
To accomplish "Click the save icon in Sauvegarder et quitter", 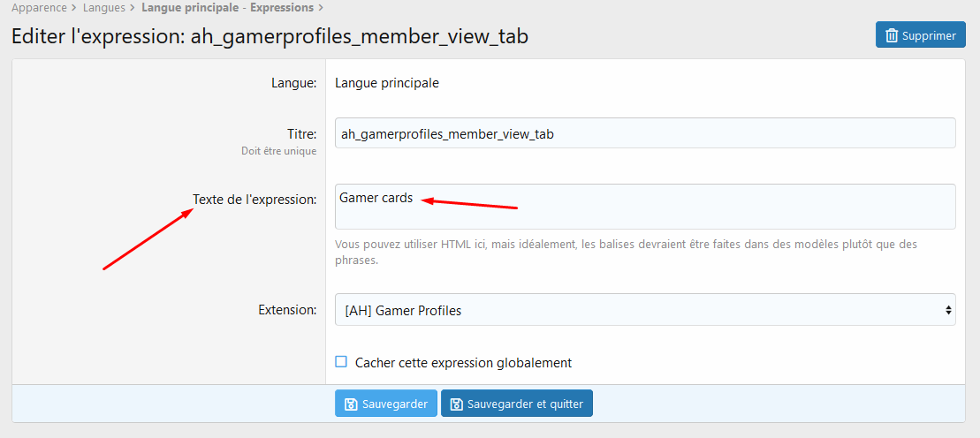I will coord(457,404).
